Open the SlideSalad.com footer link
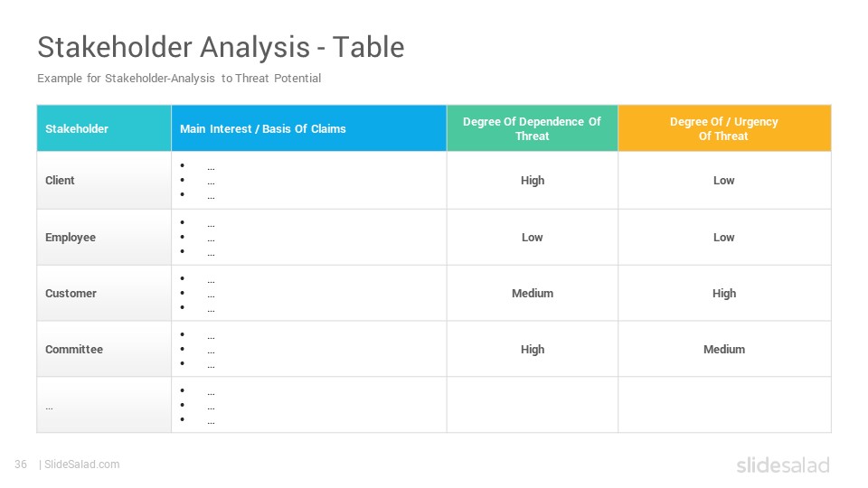Viewport: 868px width, 488px height. tap(81, 465)
